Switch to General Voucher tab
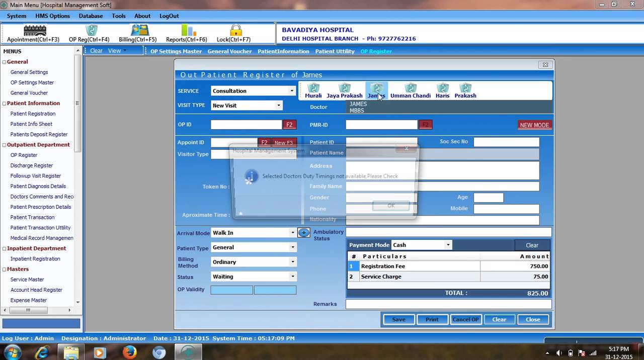644x360 pixels. click(229, 51)
